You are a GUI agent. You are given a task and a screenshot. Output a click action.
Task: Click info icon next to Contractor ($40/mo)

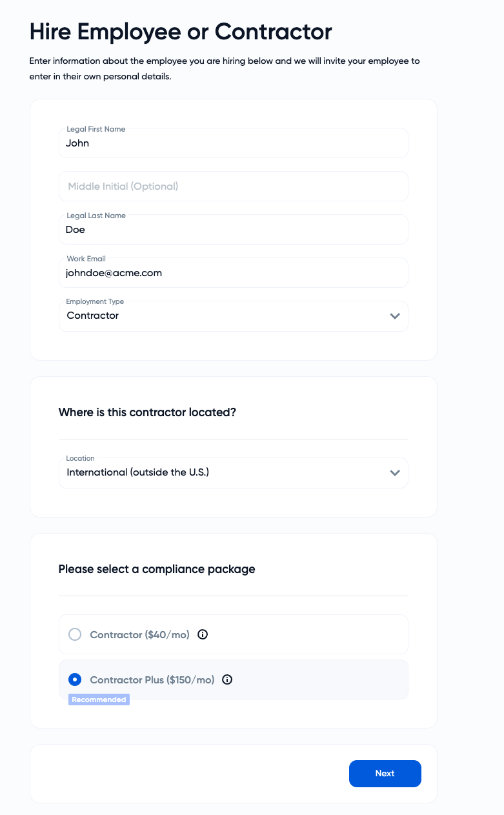pyautogui.click(x=203, y=634)
